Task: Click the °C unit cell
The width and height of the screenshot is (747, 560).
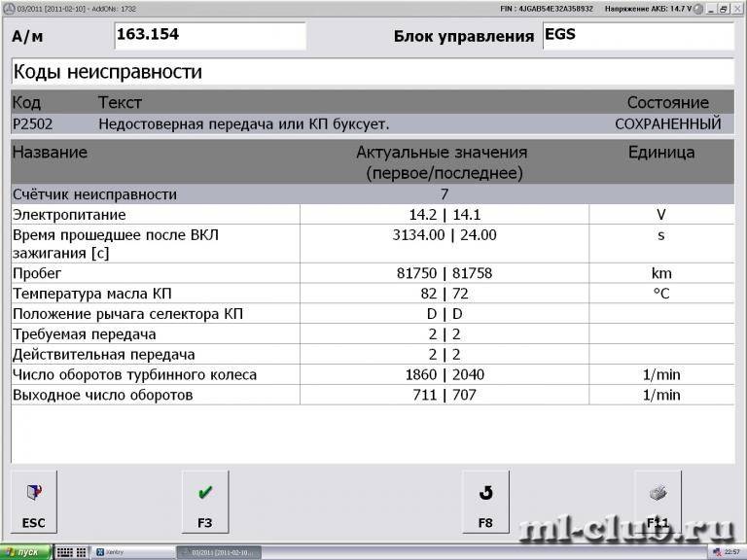Action: [661, 294]
